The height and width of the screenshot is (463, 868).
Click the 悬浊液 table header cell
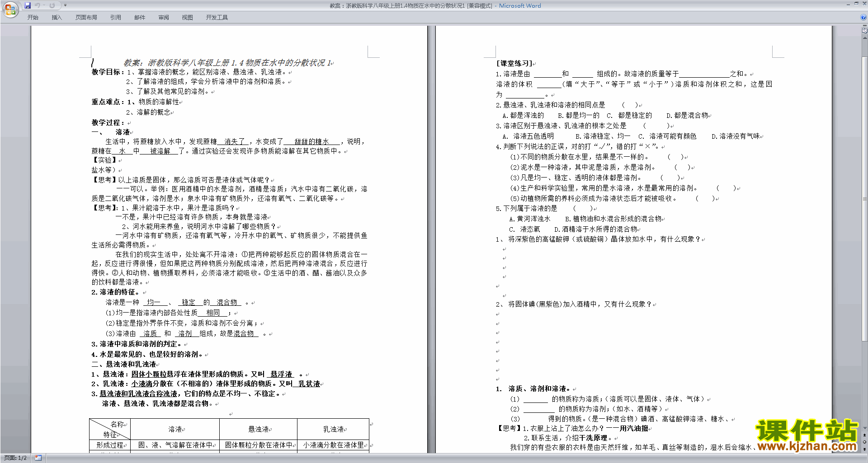pos(259,429)
